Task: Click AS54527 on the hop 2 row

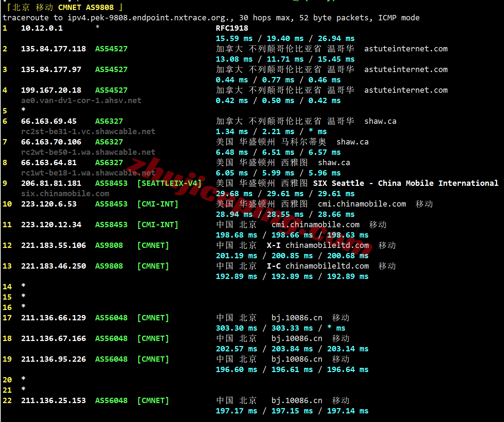Action: tap(111, 49)
